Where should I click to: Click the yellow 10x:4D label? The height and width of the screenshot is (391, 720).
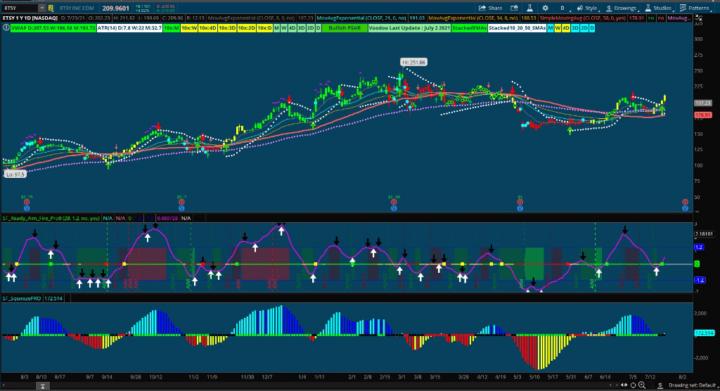click(208, 28)
